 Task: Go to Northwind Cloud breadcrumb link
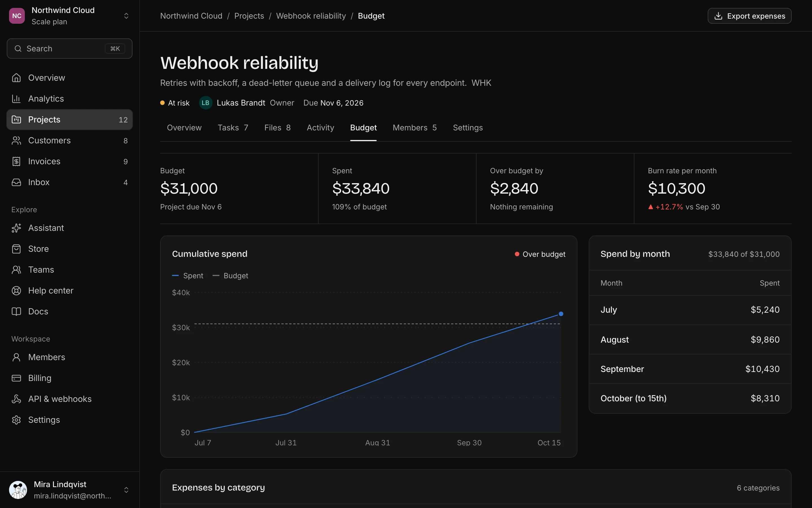191,16
